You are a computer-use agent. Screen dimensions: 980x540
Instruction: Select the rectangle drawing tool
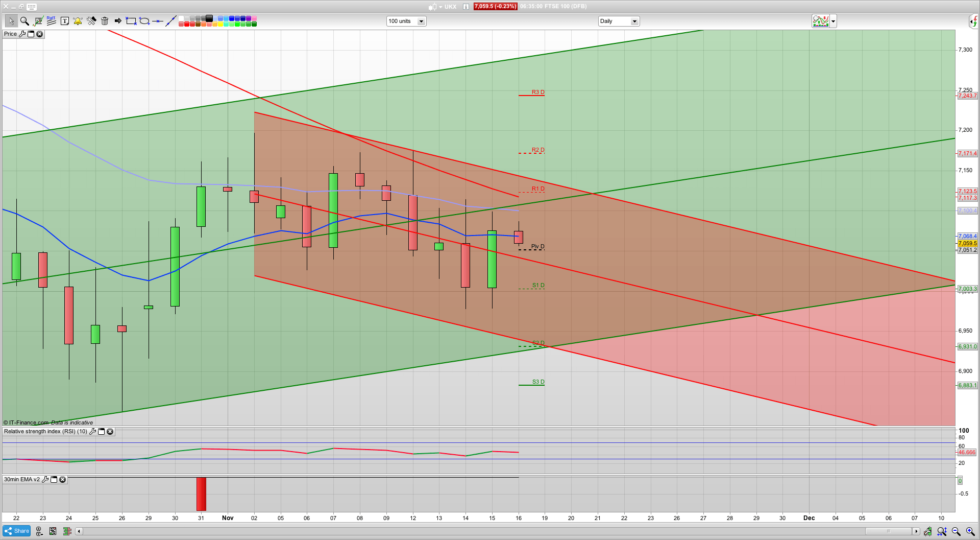coord(130,21)
